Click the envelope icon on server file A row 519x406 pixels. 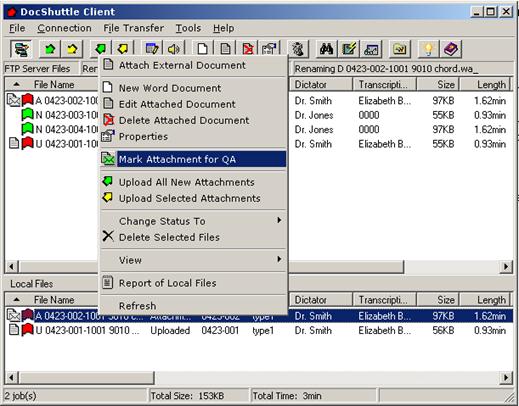(x=13, y=100)
